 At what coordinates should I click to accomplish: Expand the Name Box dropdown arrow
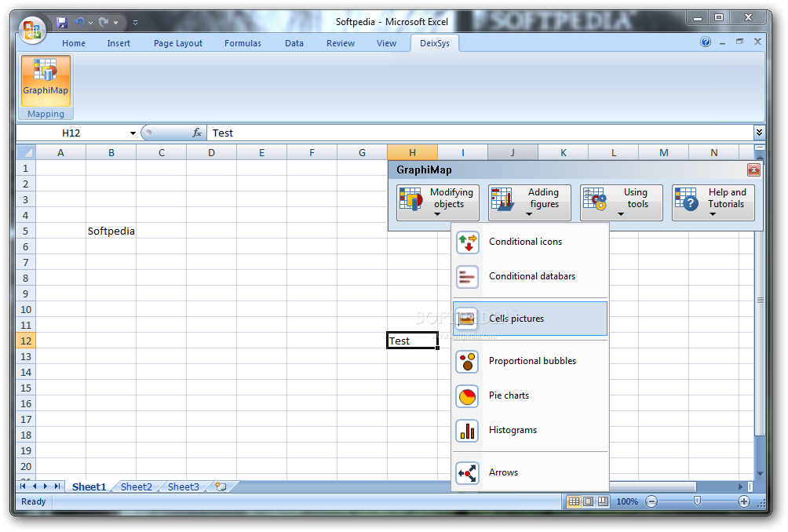(x=133, y=133)
